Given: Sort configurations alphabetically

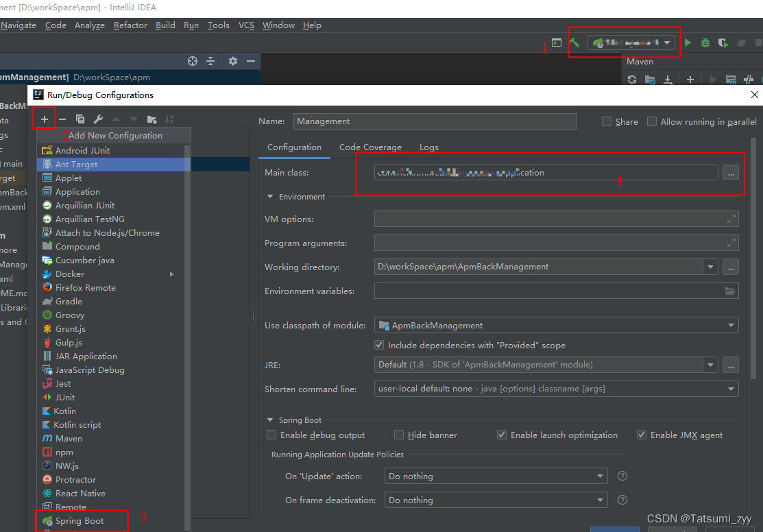Looking at the screenshot, I should click(x=169, y=119).
